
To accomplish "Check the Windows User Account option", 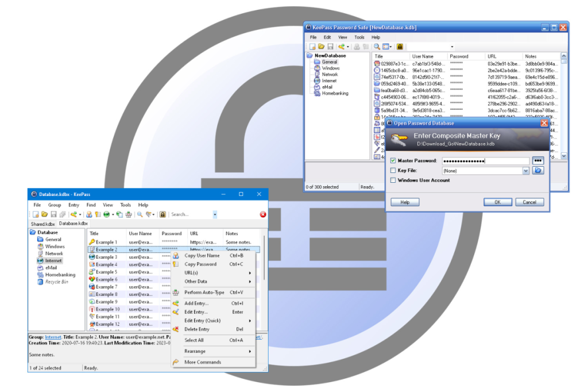I will pyautogui.click(x=392, y=180).
